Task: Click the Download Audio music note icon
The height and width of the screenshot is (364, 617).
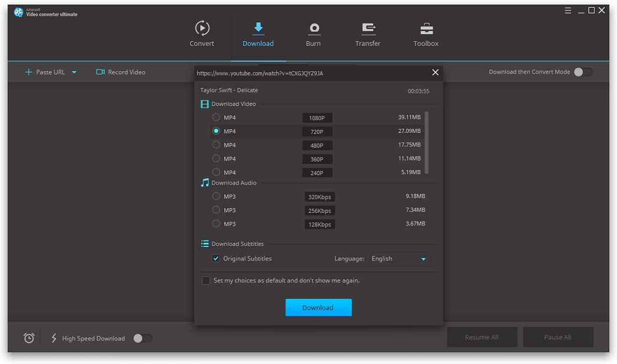Action: point(205,182)
